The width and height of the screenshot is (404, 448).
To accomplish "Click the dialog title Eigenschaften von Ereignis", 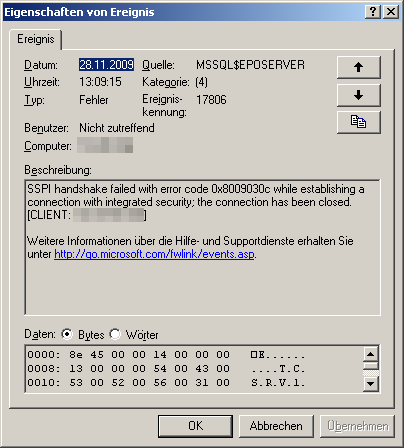I will pos(79,12).
